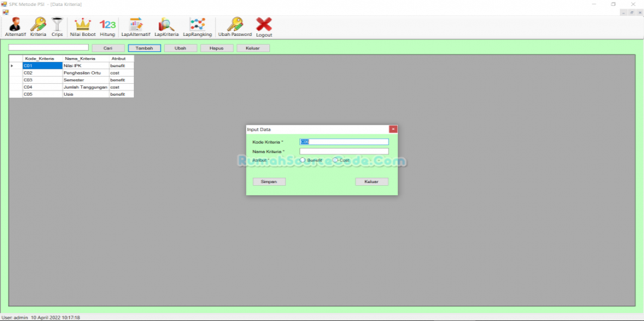Click the Hapus button
The height and width of the screenshot is (321, 644).
click(217, 48)
